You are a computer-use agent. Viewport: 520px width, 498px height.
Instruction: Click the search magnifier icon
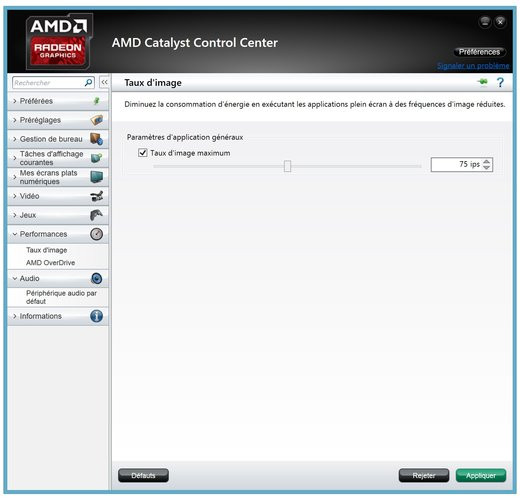[x=88, y=82]
